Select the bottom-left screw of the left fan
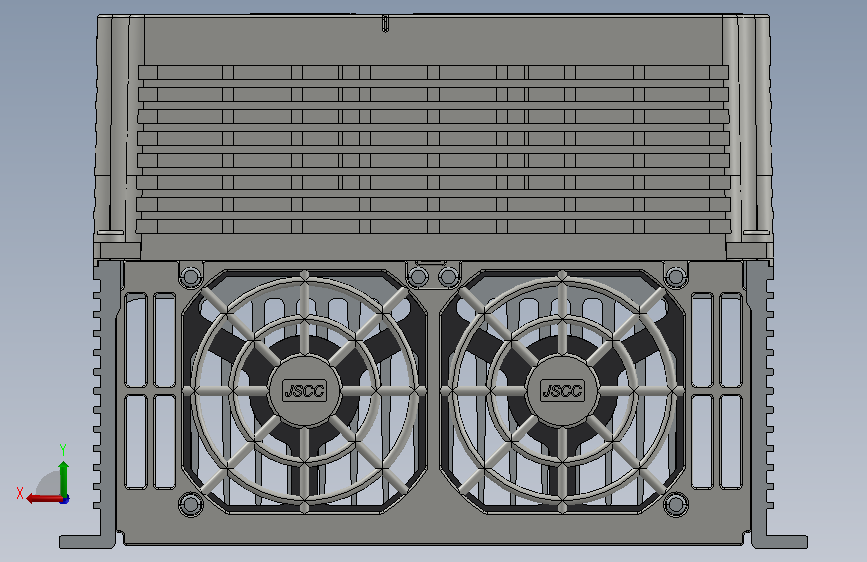The width and height of the screenshot is (867, 562). (x=190, y=504)
